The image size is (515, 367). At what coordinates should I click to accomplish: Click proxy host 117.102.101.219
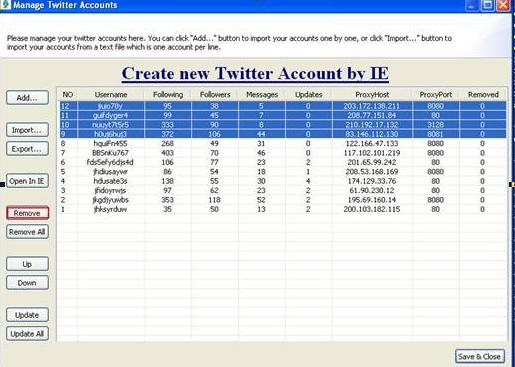pyautogui.click(x=372, y=153)
